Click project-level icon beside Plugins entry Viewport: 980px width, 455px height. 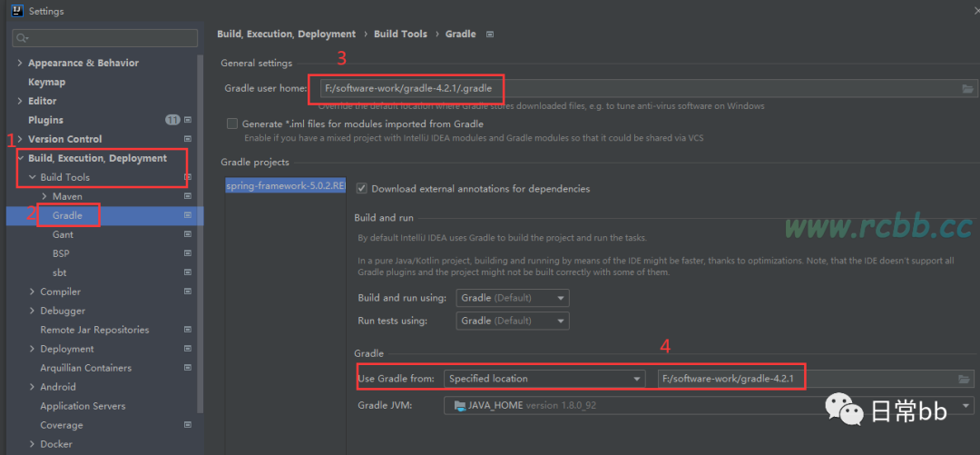[x=188, y=120]
